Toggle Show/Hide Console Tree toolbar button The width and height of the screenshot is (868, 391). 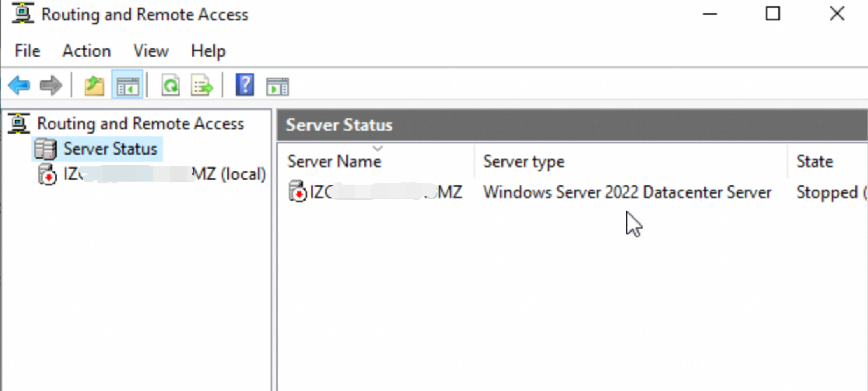pos(127,85)
